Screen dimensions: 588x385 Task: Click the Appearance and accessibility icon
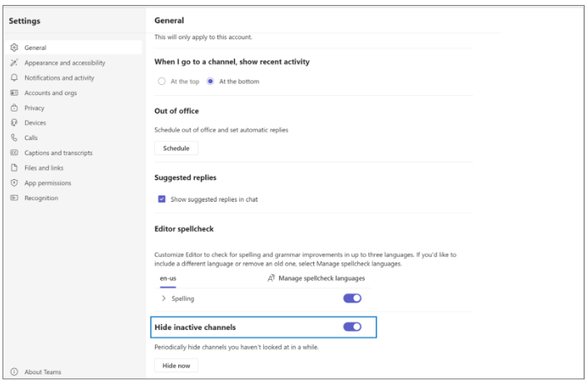pos(13,63)
